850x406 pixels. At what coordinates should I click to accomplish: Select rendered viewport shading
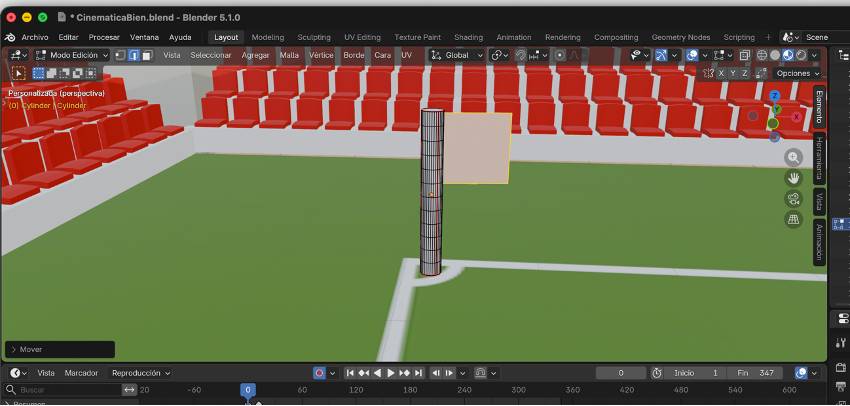pos(801,55)
